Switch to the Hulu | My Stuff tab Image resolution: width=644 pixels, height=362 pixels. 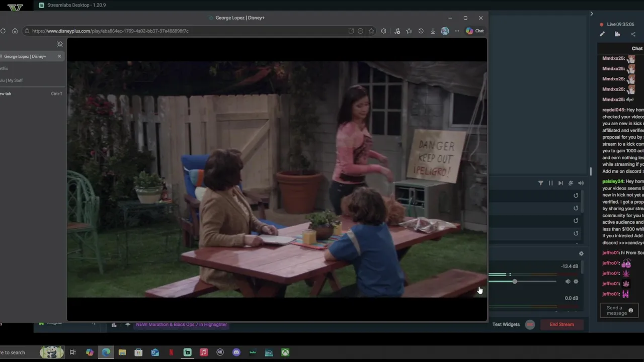(x=31, y=80)
